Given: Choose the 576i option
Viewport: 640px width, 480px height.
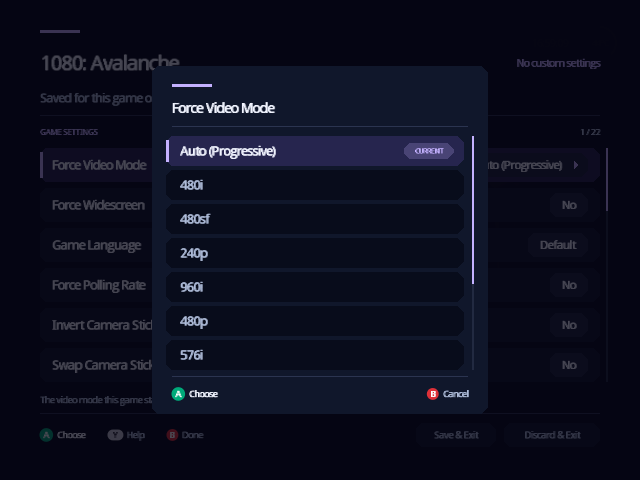Looking at the screenshot, I should pyautogui.click(x=315, y=355).
